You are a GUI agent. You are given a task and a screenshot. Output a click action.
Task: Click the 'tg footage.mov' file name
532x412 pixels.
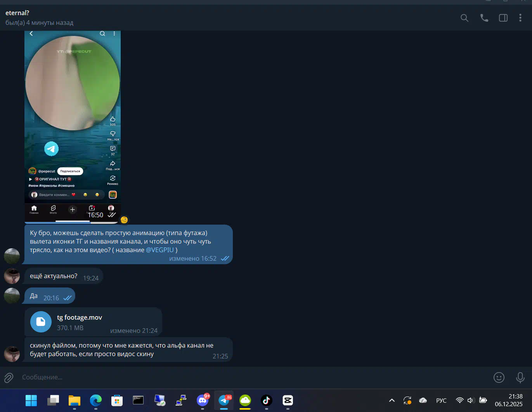(80, 317)
